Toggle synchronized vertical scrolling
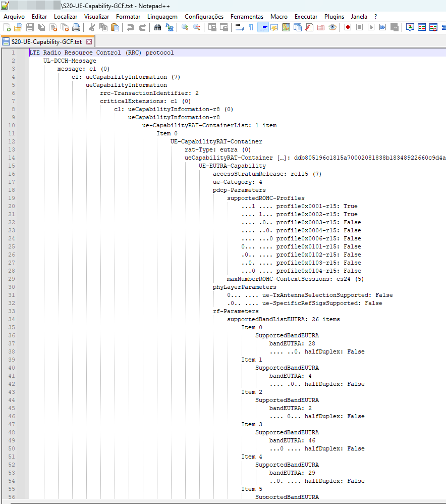The height and width of the screenshot is (504, 446). point(212,28)
